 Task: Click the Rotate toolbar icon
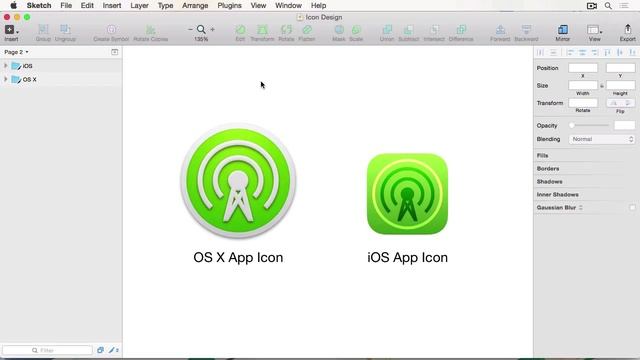286,29
